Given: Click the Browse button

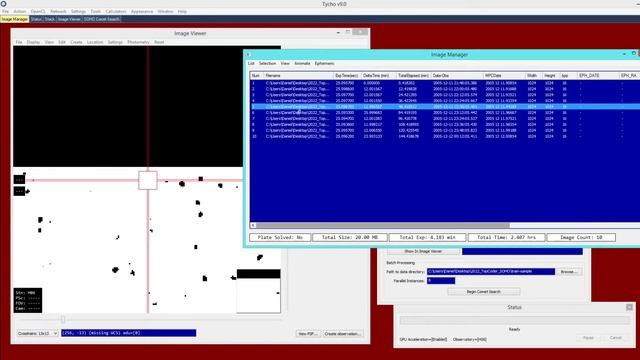Looking at the screenshot, I should point(569,271).
